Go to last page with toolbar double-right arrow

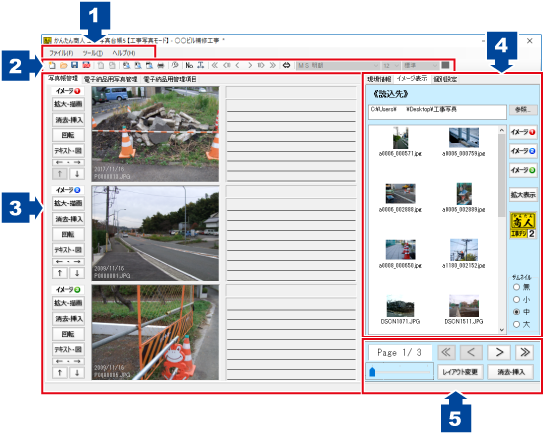point(273,65)
